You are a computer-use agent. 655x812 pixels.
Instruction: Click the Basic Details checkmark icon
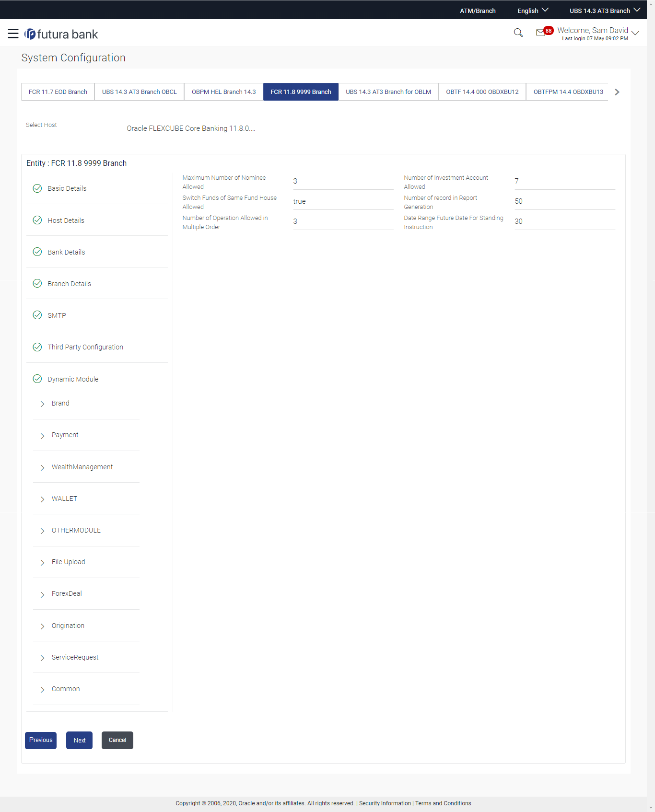coord(37,188)
